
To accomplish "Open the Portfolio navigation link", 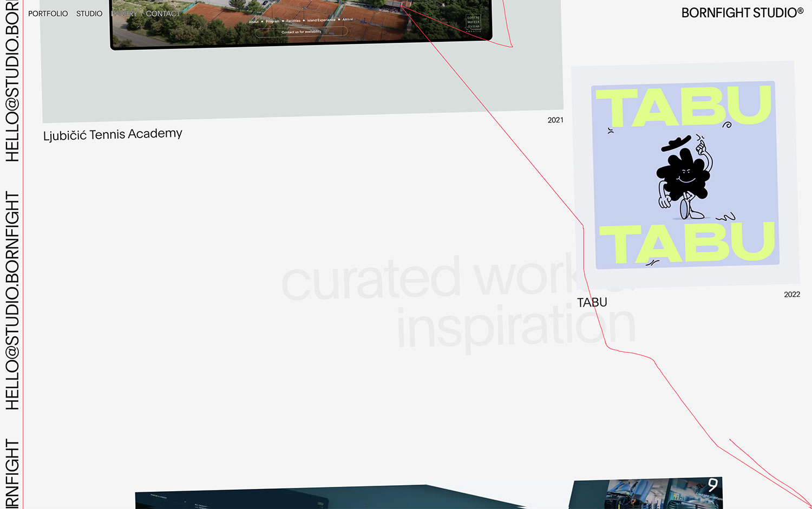I will 48,14.
